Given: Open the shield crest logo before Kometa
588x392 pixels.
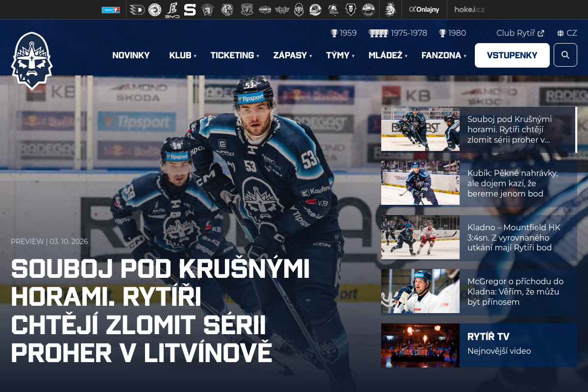Looking at the screenshot, I should [247, 9].
